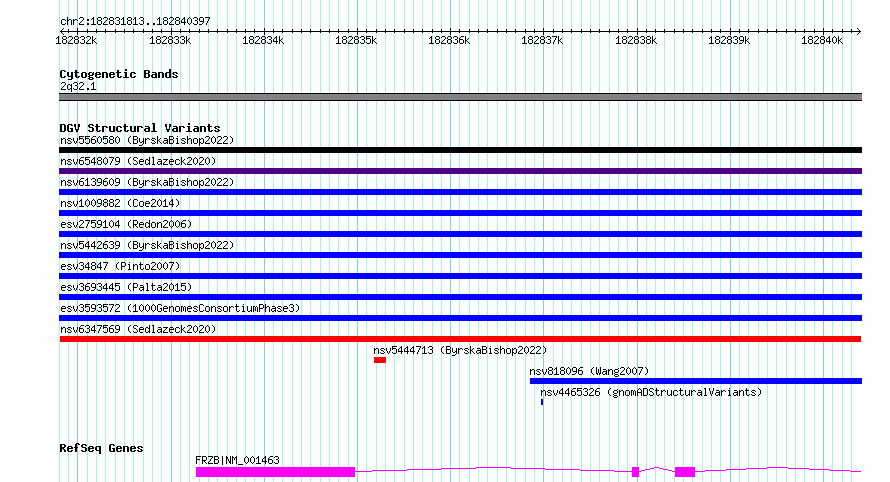Click the small red nsv5444713 variant block

pyautogui.click(x=380, y=360)
